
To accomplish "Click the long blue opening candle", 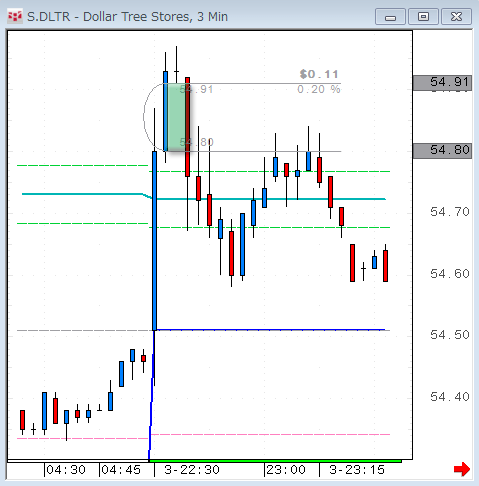I will [x=154, y=241].
